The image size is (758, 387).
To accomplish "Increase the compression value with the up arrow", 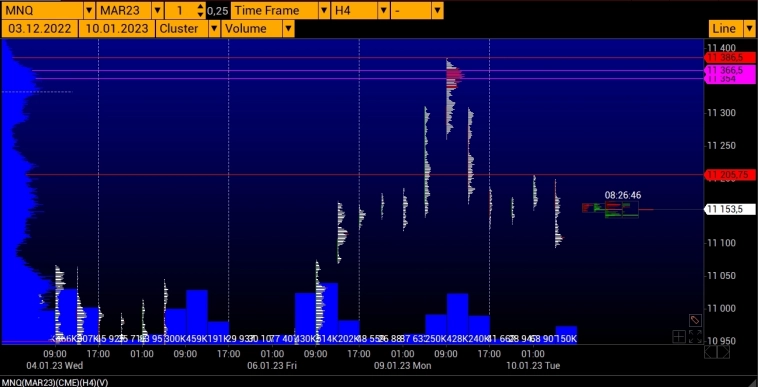I will tap(201, 6).
